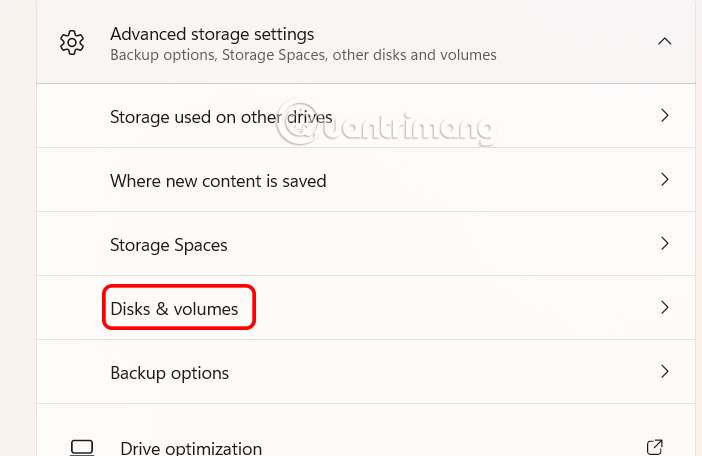Open the Backup options entry
Image resolution: width=702 pixels, height=456 pixels.
[x=169, y=373]
